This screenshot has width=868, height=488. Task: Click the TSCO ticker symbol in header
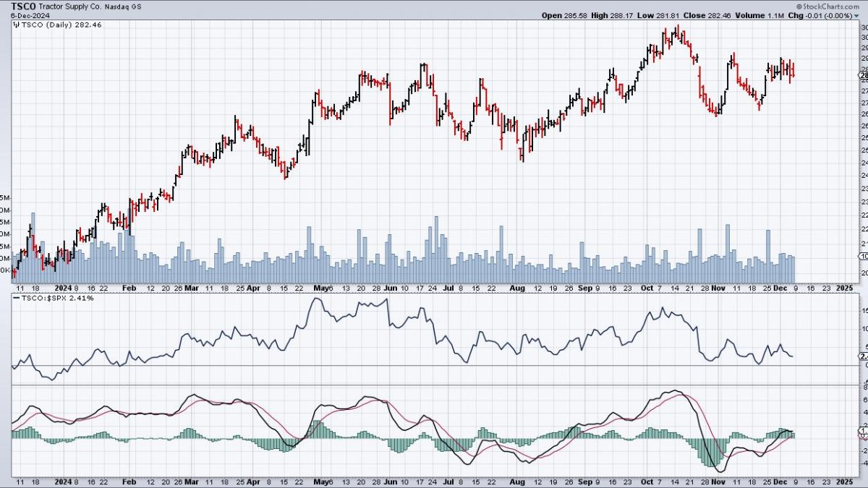coord(24,6)
